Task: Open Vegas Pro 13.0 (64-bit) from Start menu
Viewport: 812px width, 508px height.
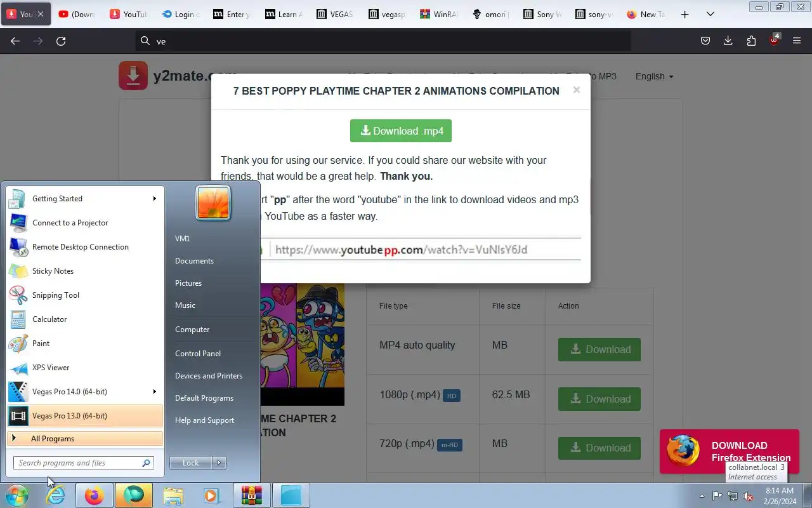Action: [x=85, y=416]
